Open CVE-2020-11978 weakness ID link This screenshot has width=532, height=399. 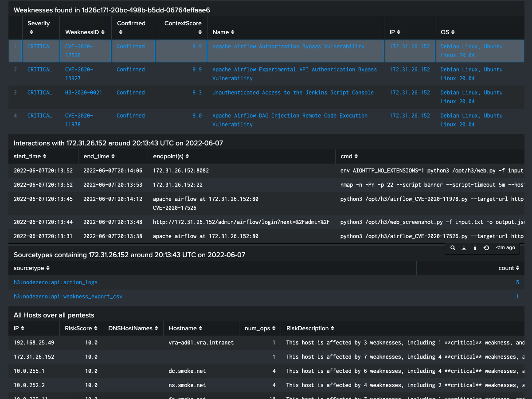tap(79, 120)
